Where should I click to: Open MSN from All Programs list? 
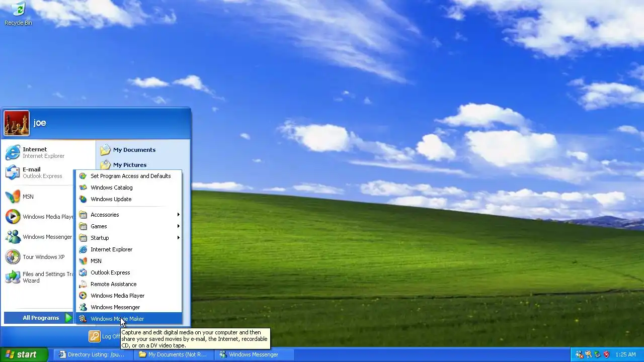point(129,261)
